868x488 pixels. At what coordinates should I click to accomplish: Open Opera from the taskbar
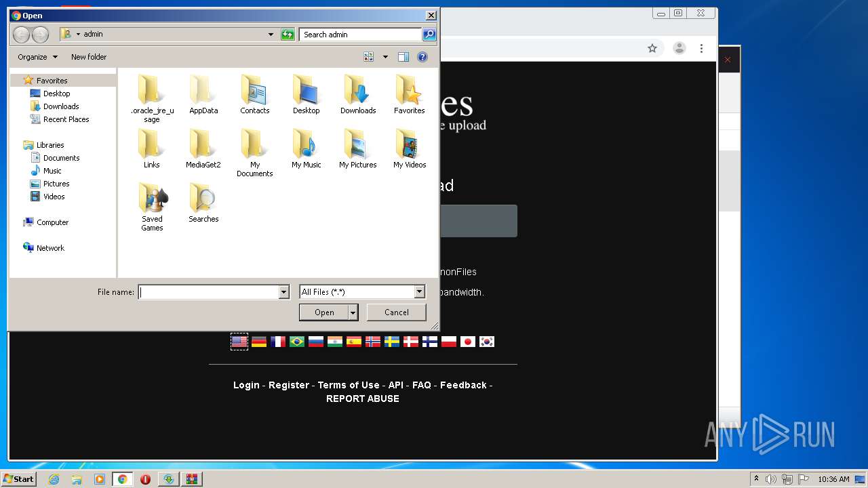click(145, 479)
